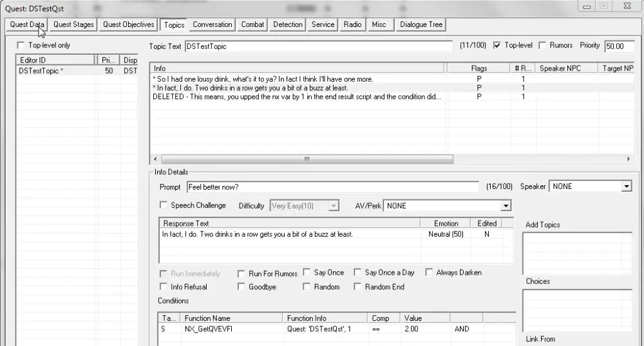Select the DSTestTopic row in topic list
644x346 pixels.
tap(77, 71)
